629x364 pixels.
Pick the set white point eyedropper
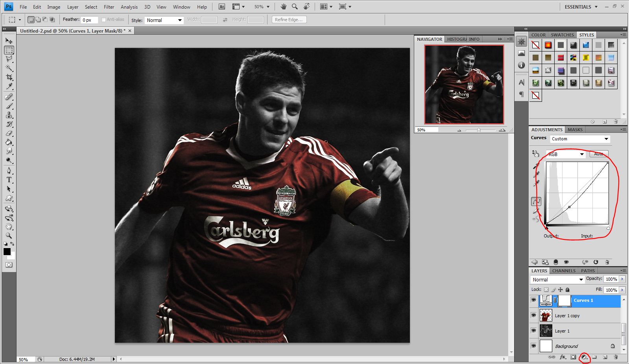[x=536, y=183]
